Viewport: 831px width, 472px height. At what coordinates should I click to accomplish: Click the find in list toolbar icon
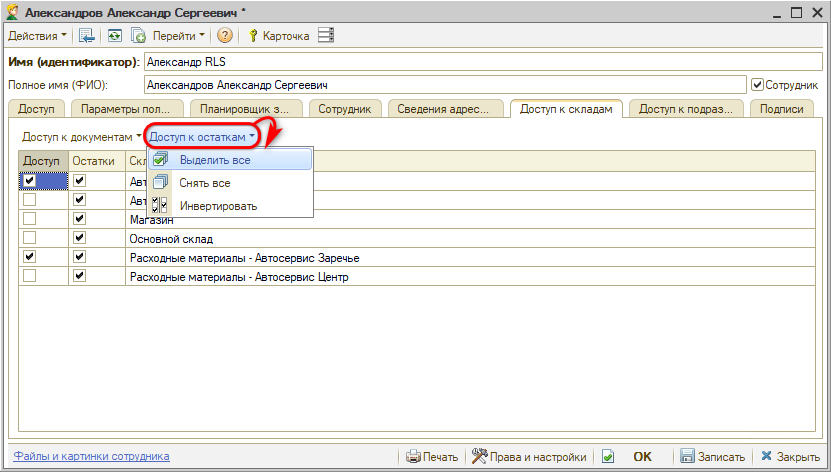click(87, 36)
